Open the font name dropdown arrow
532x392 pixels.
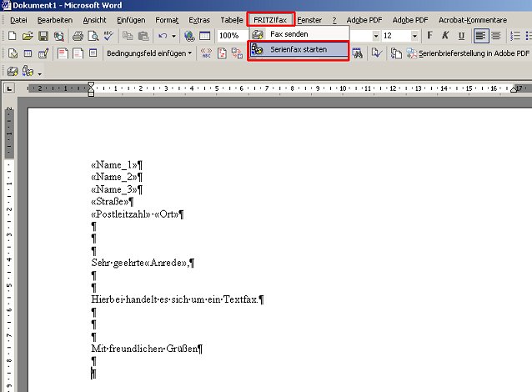375,36
